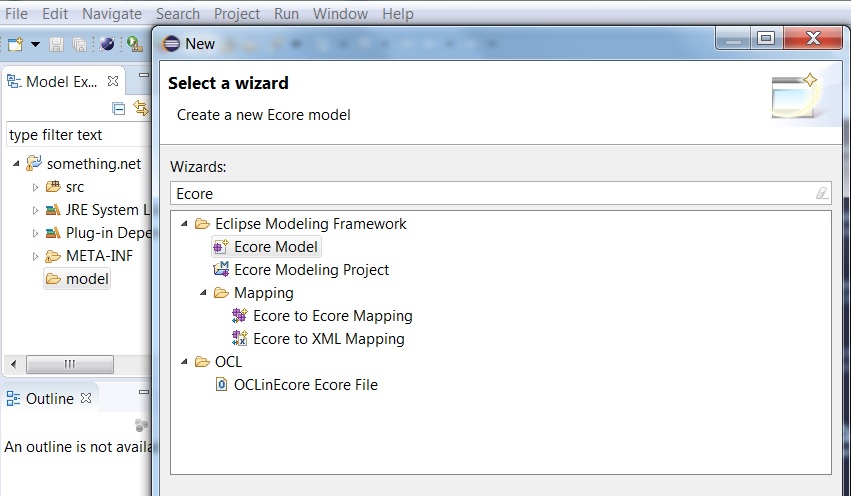
Task: Open the File menu
Action: point(16,14)
